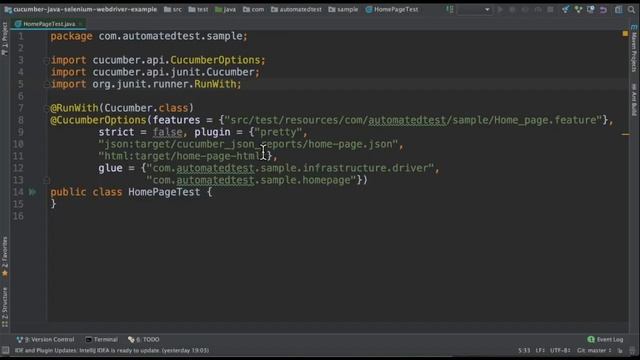Click the CucumberOptions import on line 3
The height and width of the screenshot is (360, 640).
point(215,60)
